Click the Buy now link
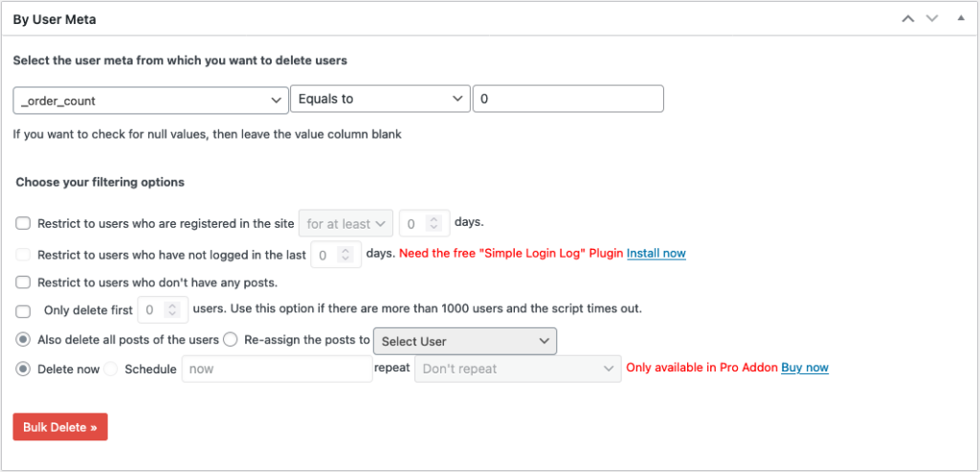This screenshot has height=472, width=980. tap(805, 368)
